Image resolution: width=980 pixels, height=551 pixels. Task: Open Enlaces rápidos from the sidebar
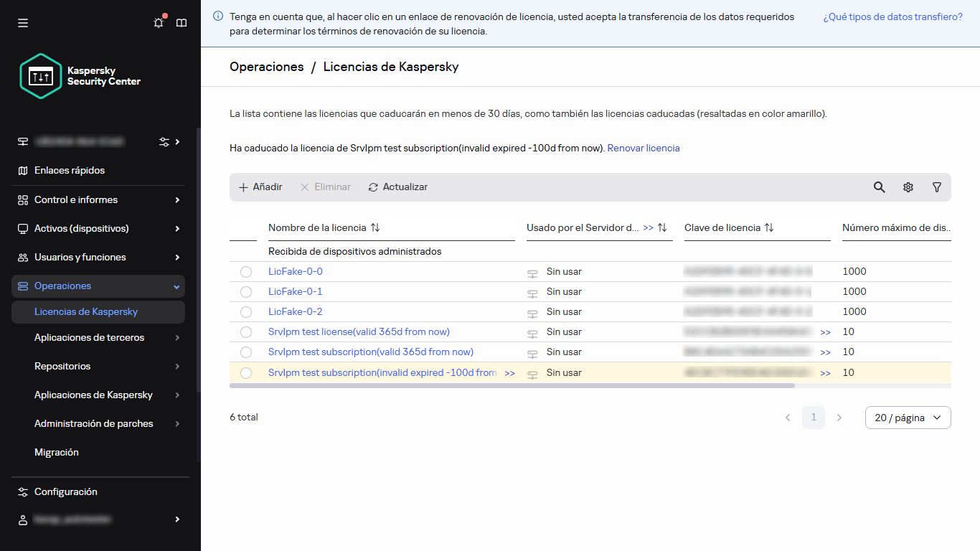click(x=68, y=170)
